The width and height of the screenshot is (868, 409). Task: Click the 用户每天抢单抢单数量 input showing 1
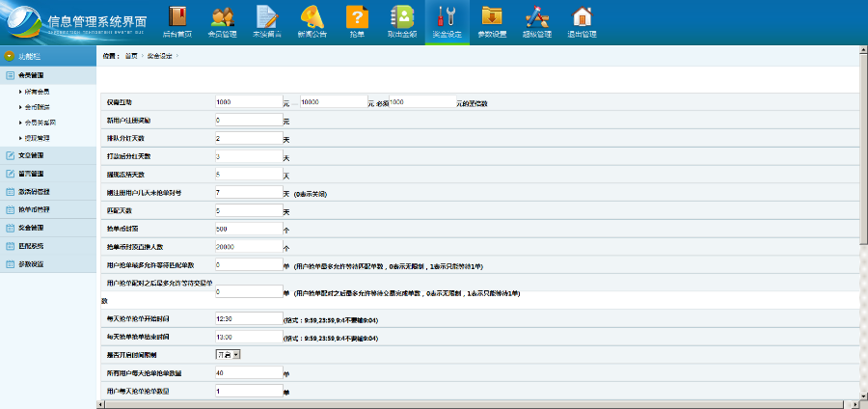(249, 392)
